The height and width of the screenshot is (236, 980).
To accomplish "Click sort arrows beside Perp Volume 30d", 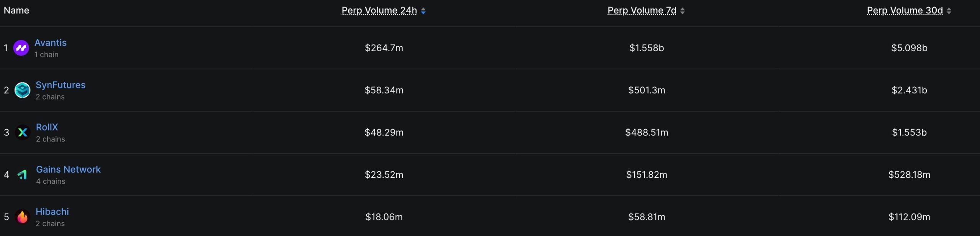I will (949, 11).
